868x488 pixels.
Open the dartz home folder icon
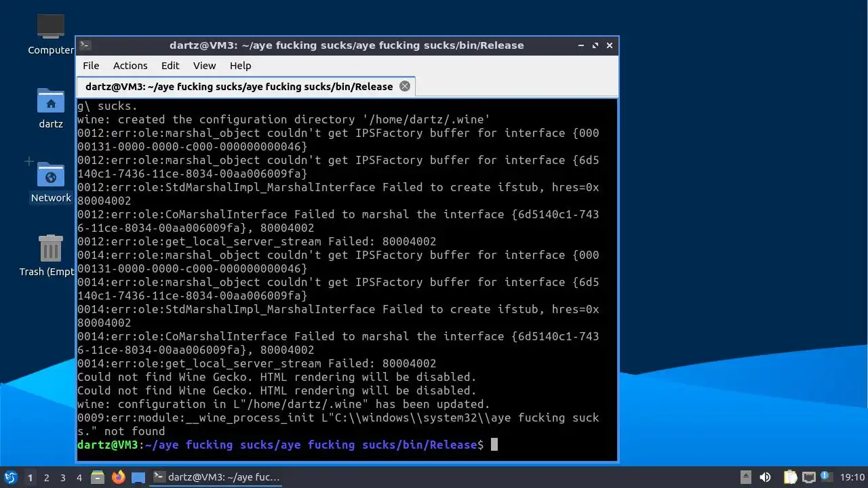click(51, 101)
